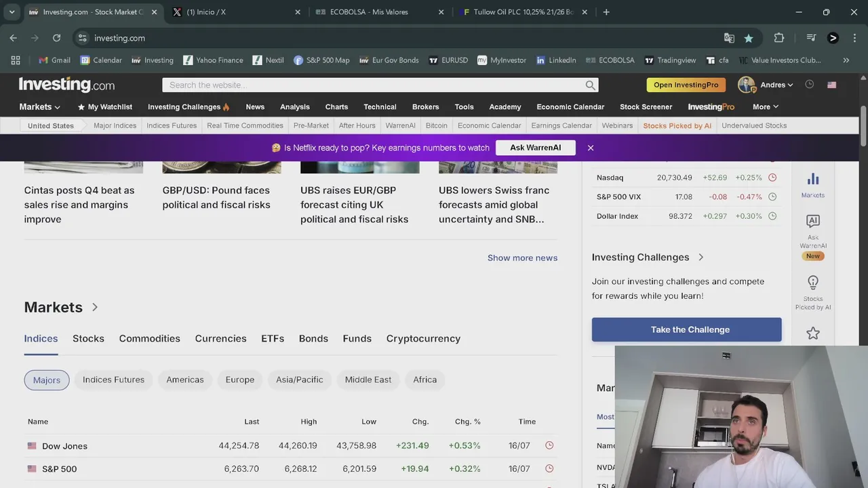Click the clock icon in S&P 500 VIX row
This screenshot has height=488, width=868.
[x=772, y=197]
